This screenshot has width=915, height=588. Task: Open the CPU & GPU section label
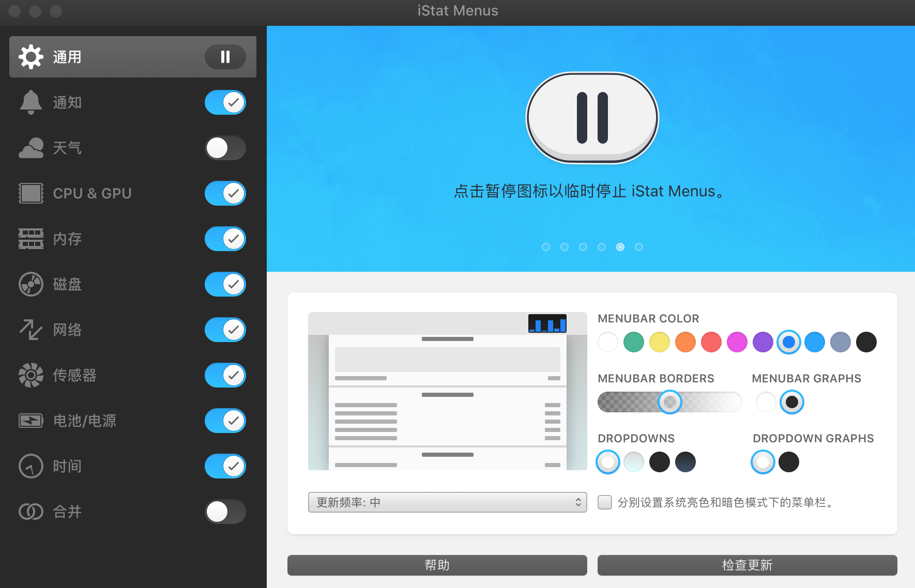[92, 193]
